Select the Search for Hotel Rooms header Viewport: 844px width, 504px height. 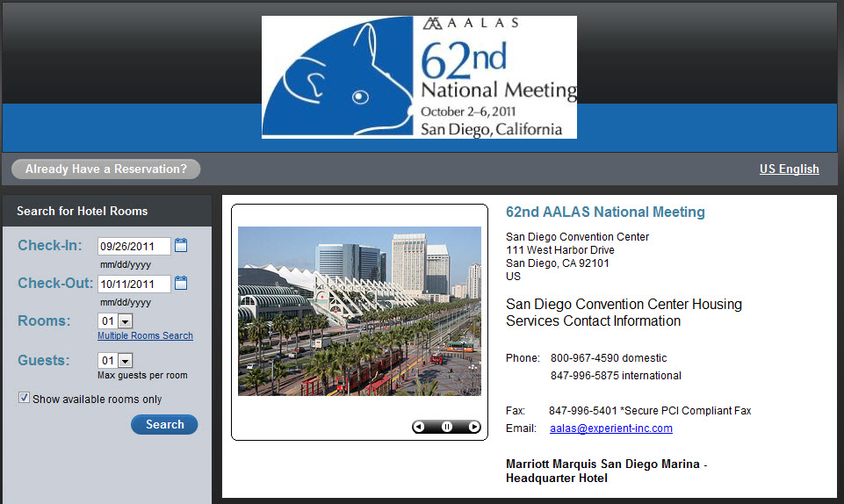82,211
